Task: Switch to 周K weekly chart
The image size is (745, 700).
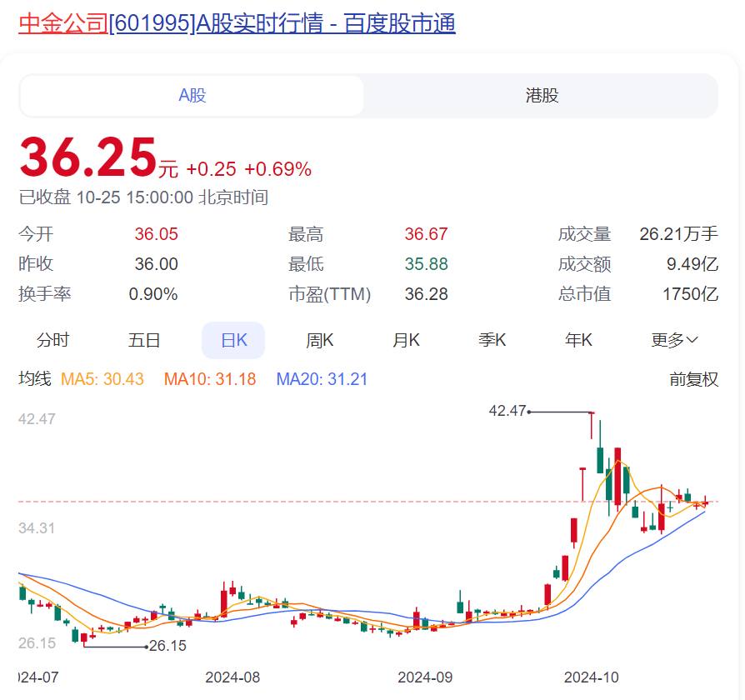Action: point(321,340)
